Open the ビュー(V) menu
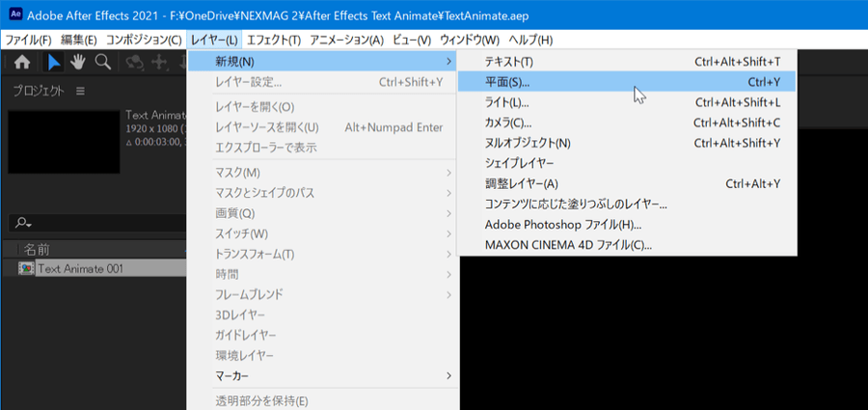The height and width of the screenshot is (410, 868). coord(412,40)
